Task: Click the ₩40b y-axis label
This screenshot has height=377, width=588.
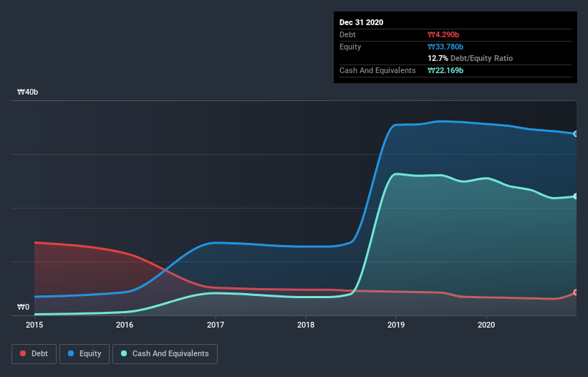Action: pos(27,92)
